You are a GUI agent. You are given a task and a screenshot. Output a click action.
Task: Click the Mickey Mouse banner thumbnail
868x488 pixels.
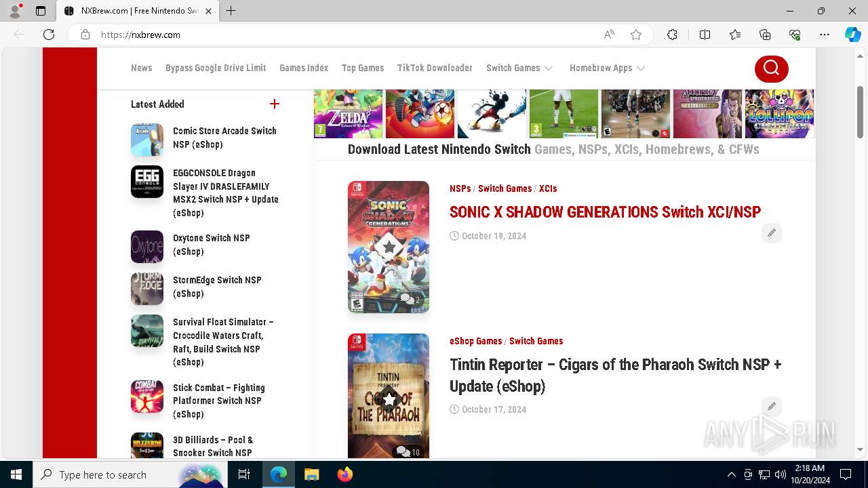coord(492,114)
